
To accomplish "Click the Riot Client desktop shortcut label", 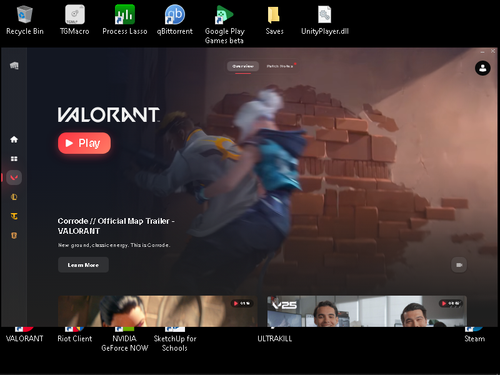I will 75,338.
